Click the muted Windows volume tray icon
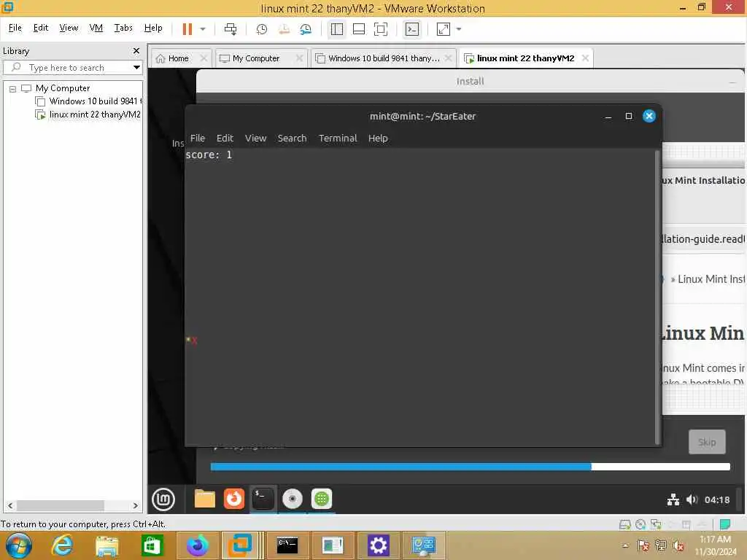The width and height of the screenshot is (747, 560). pyautogui.click(x=678, y=545)
